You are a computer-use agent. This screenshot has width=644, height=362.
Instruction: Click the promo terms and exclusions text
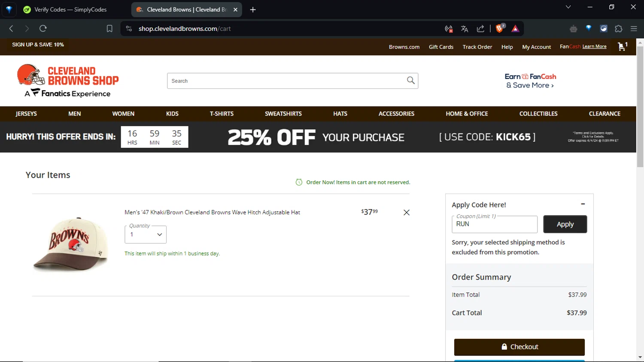[x=593, y=137]
